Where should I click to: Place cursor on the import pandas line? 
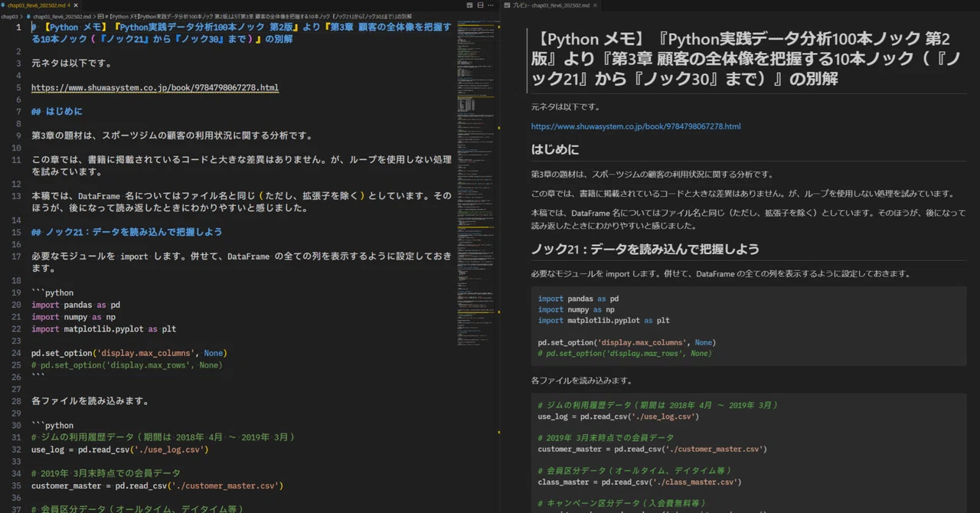click(76, 305)
